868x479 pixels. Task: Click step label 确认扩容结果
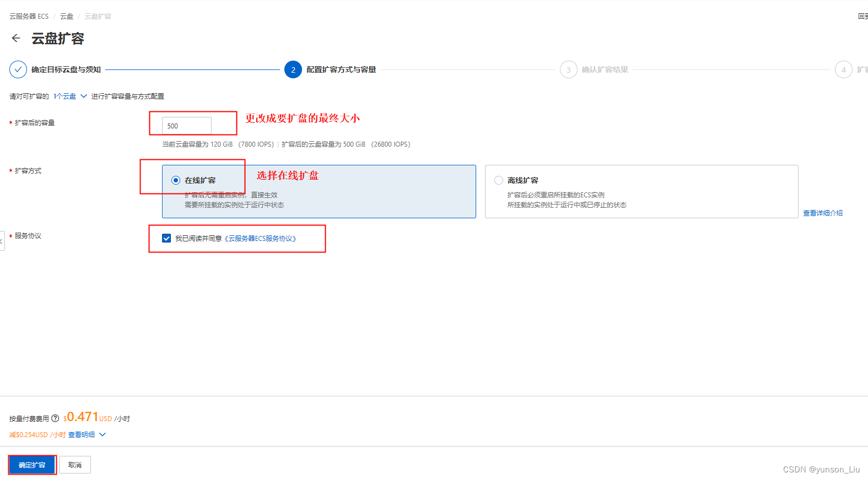point(605,69)
